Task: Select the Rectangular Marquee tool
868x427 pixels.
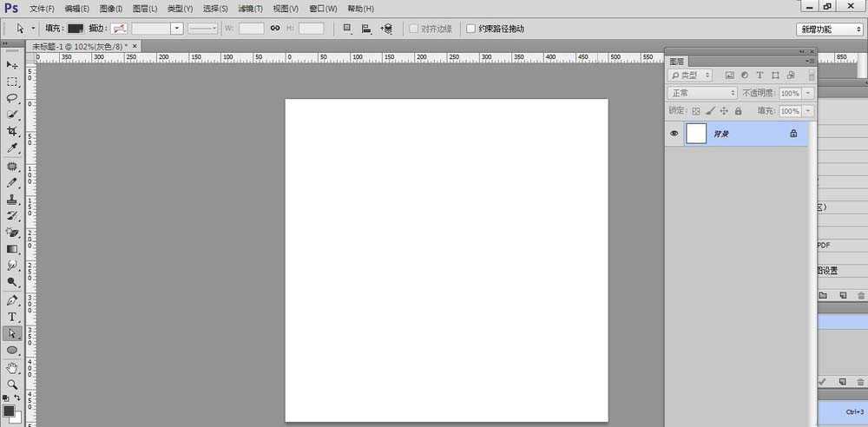Action: pyautogui.click(x=12, y=82)
